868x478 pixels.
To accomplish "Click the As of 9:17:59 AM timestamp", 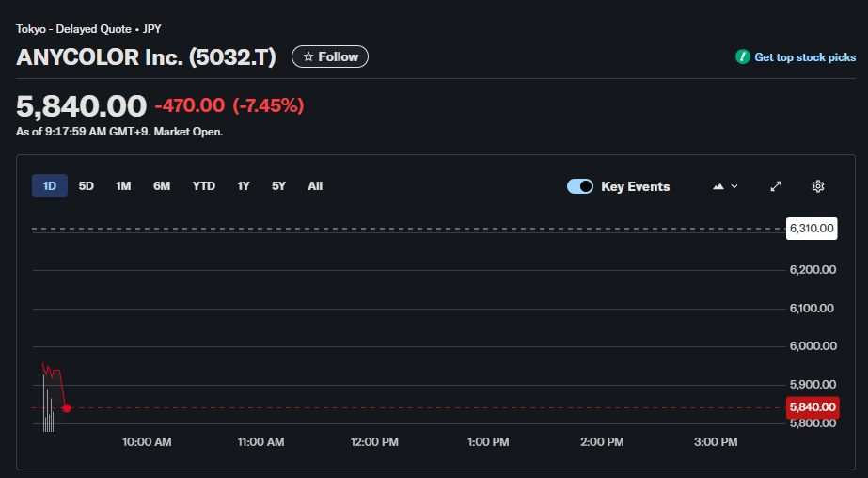I will point(119,132).
